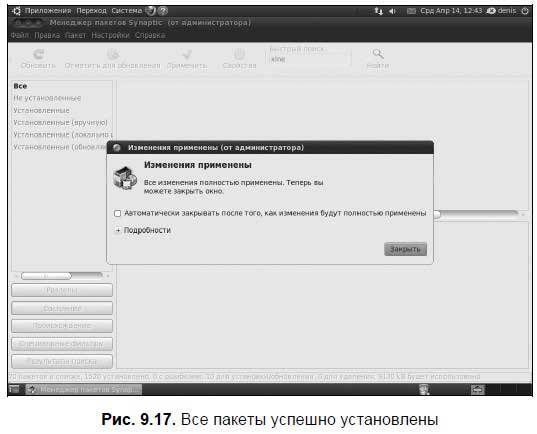
Task: Open the Приложения menu
Action: tap(48, 11)
